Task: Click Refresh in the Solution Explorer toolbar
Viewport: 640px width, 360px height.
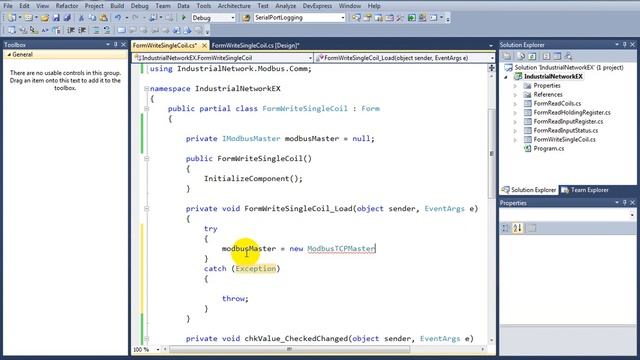Action: pos(532,56)
